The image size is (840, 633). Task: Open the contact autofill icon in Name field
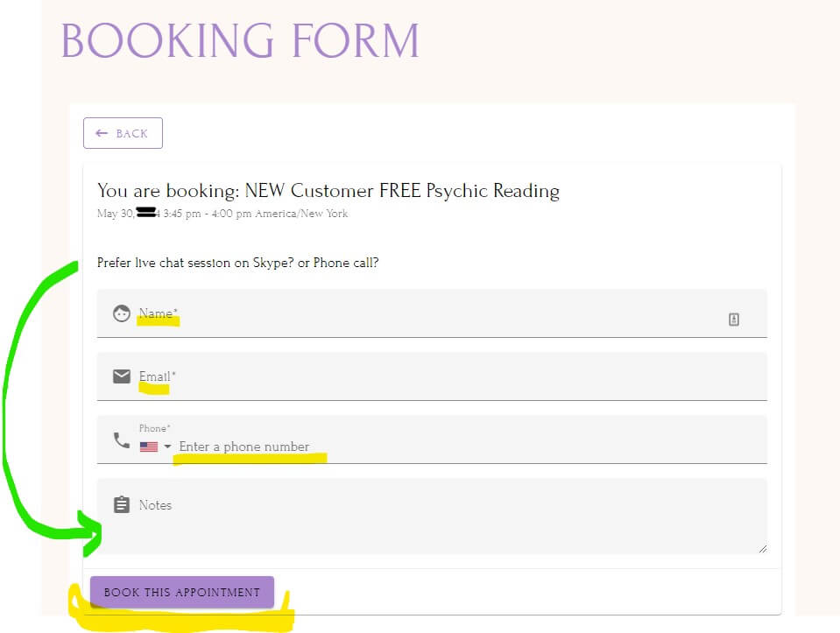click(734, 320)
